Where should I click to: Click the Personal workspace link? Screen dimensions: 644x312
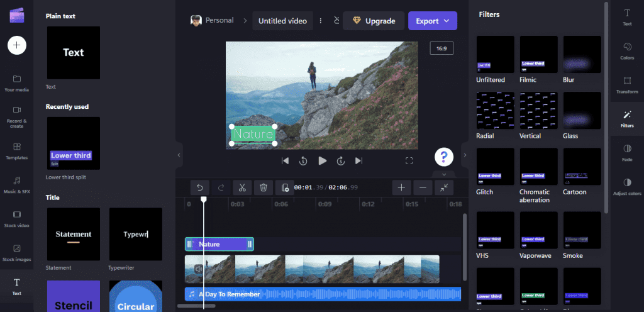pyautogui.click(x=212, y=21)
